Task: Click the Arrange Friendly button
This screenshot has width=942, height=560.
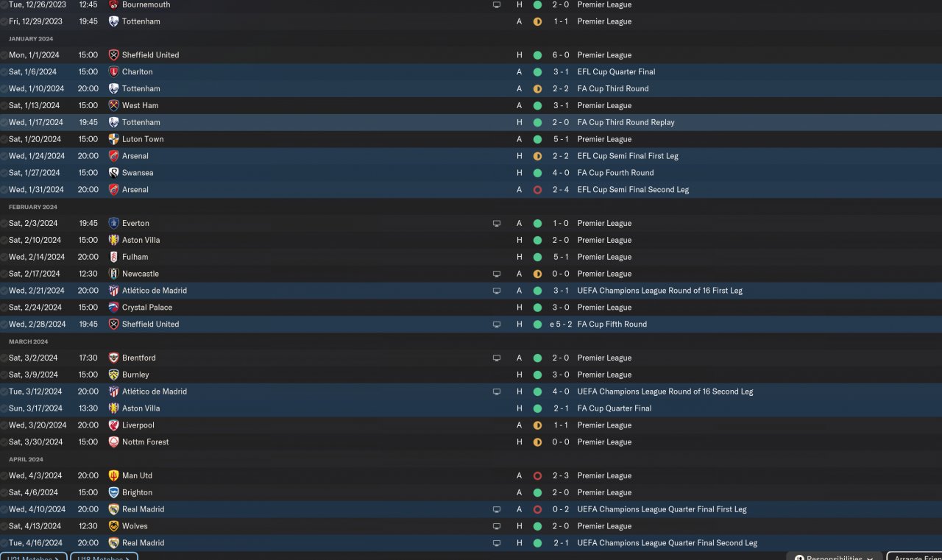Action: 916,557
